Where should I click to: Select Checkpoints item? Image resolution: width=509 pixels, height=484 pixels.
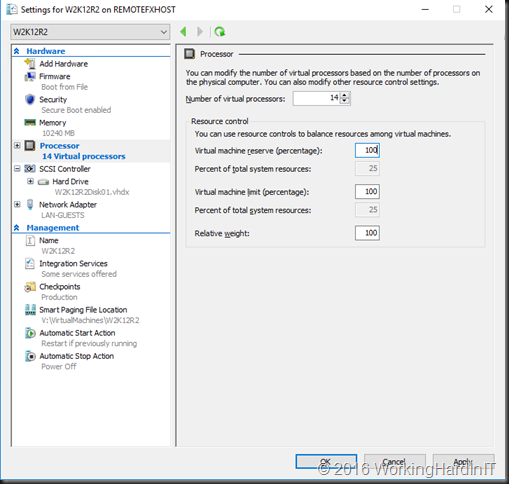point(60,287)
